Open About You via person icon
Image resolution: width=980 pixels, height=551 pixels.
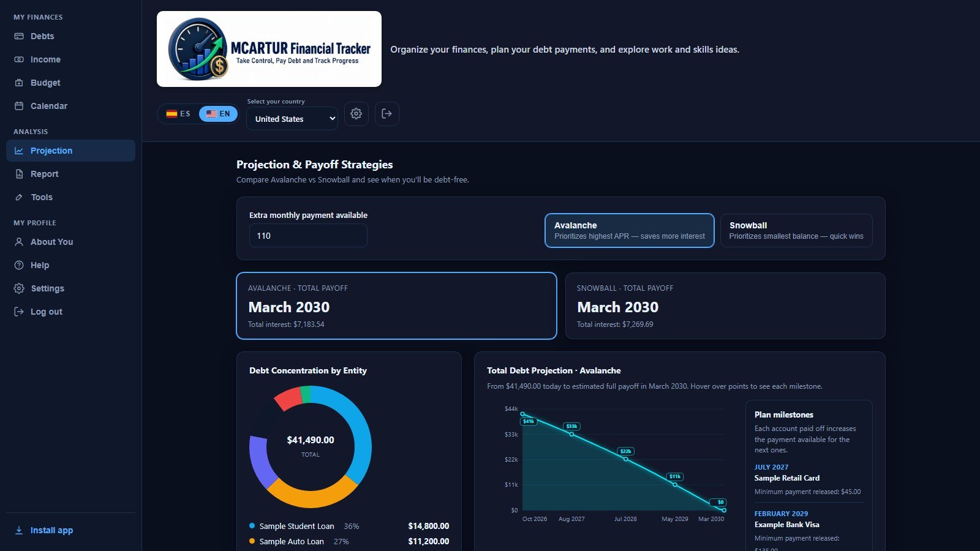coord(19,242)
